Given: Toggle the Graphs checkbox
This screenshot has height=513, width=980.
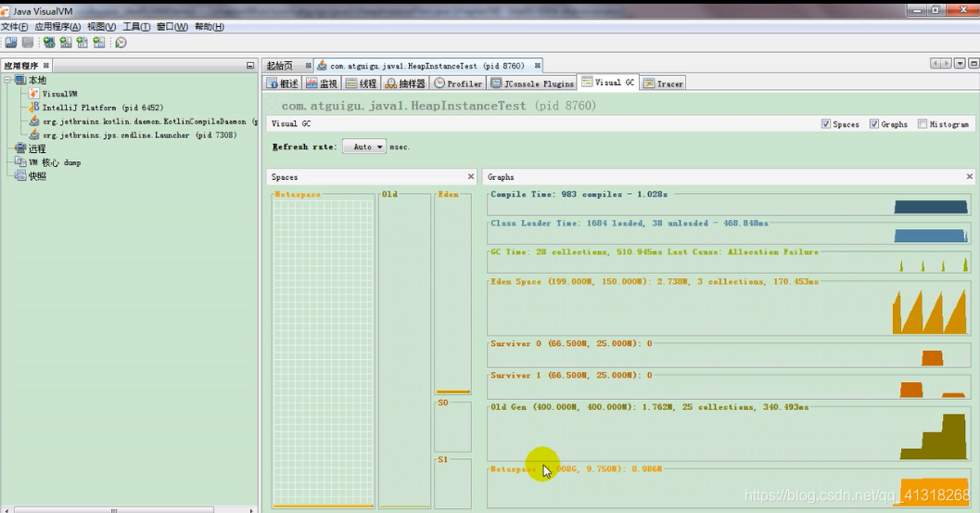Looking at the screenshot, I should (x=873, y=124).
